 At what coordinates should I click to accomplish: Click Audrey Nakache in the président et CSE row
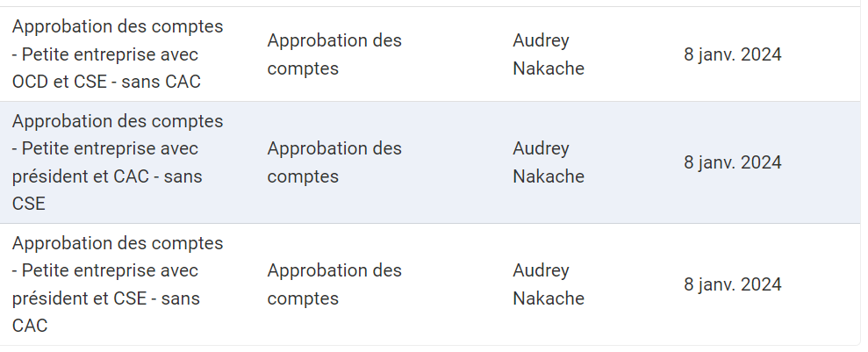[548, 284]
